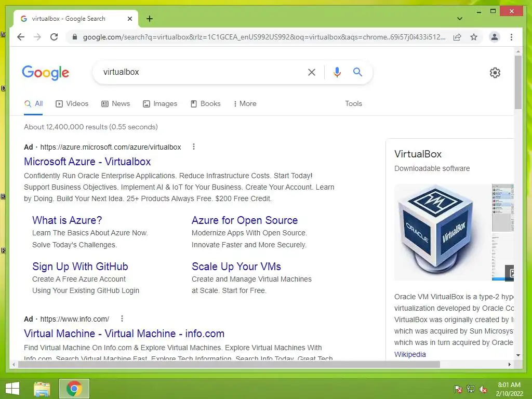
Task: Click the Chrome taskbar icon
Action: coord(74,389)
